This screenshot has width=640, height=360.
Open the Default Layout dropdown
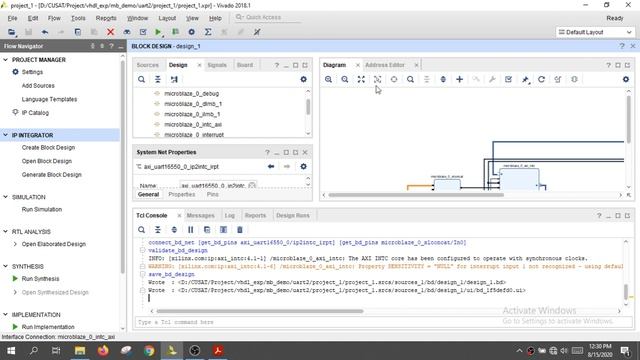[x=595, y=32]
